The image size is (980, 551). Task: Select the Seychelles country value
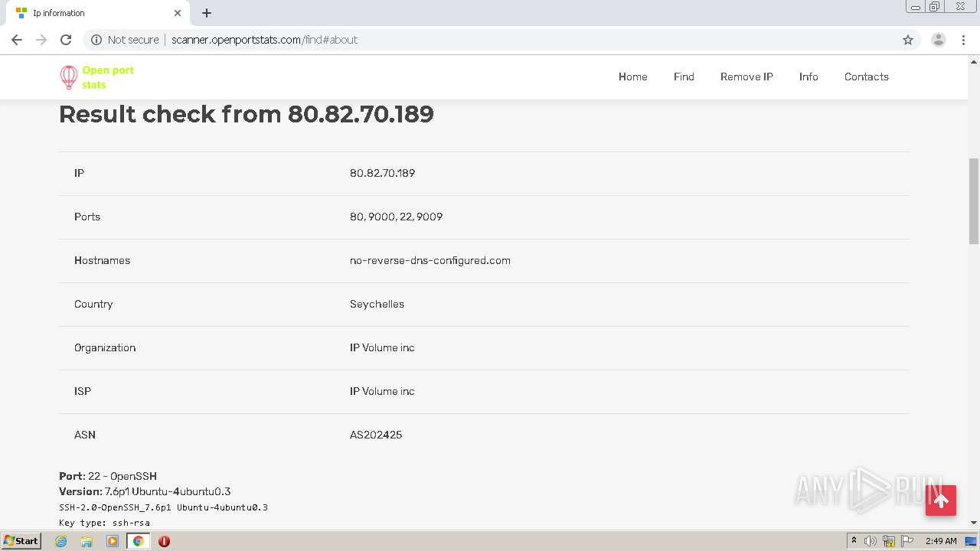tap(377, 304)
